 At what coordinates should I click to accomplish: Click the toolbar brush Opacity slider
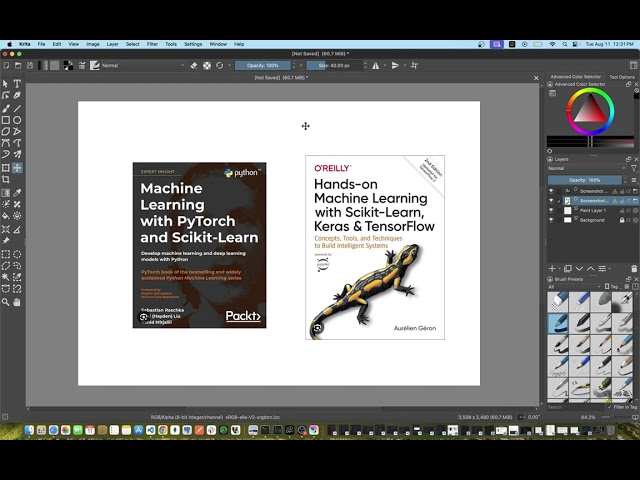(262, 65)
